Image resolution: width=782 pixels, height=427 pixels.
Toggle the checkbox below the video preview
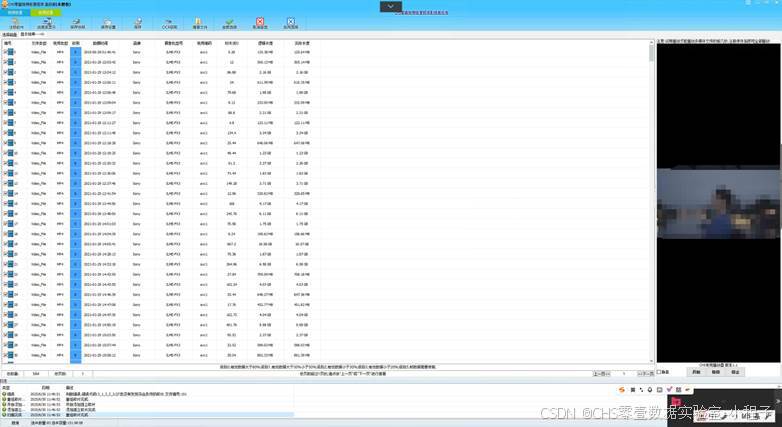point(659,372)
